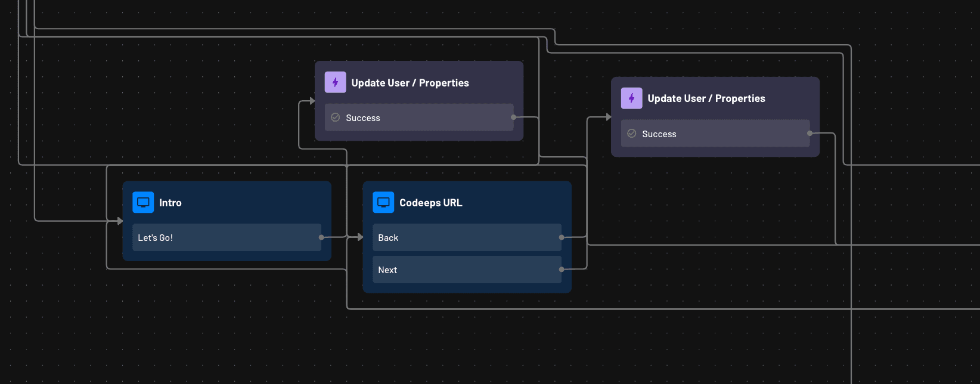Click the output port on the Back row
980x384 pixels.
[x=562, y=237]
